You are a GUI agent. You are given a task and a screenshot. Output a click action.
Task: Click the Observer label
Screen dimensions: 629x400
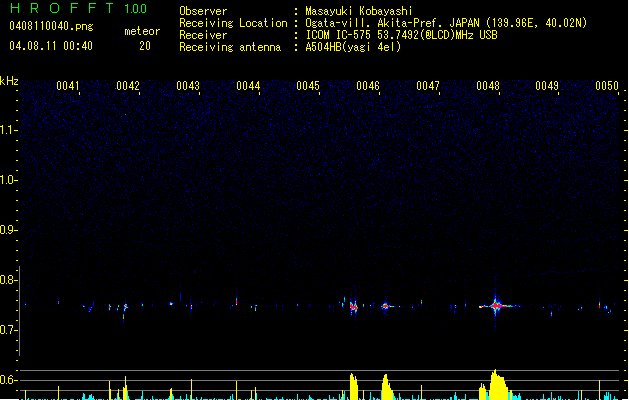(203, 11)
